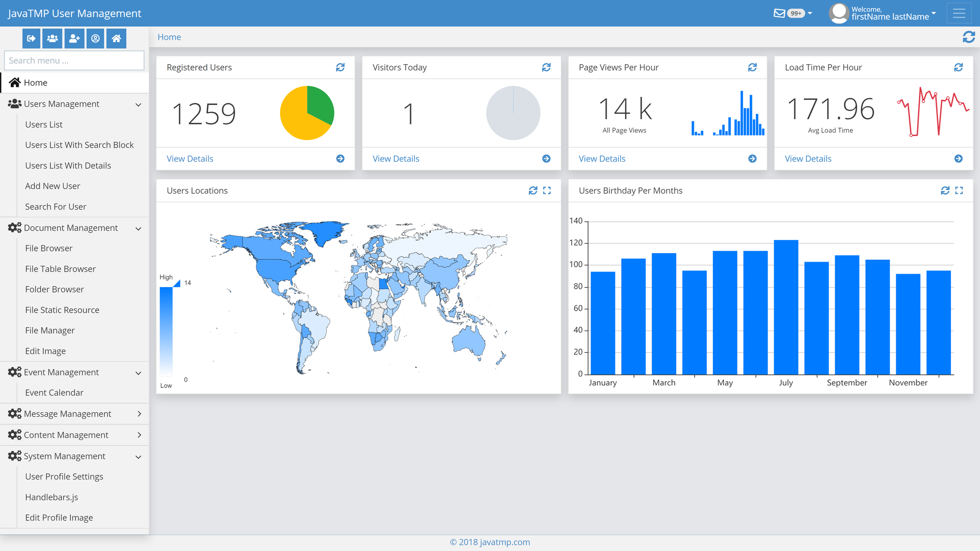Click inside the Search menu input field
The height and width of the screenshot is (551, 980).
74,61
